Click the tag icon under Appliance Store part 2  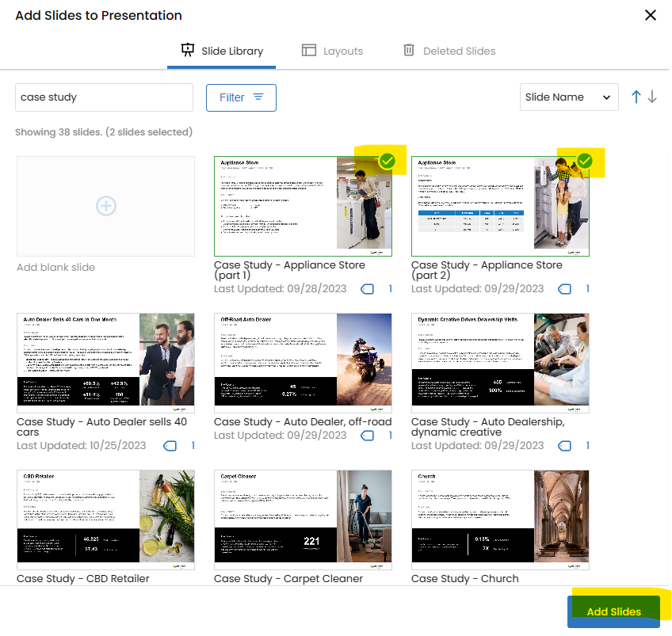point(564,289)
